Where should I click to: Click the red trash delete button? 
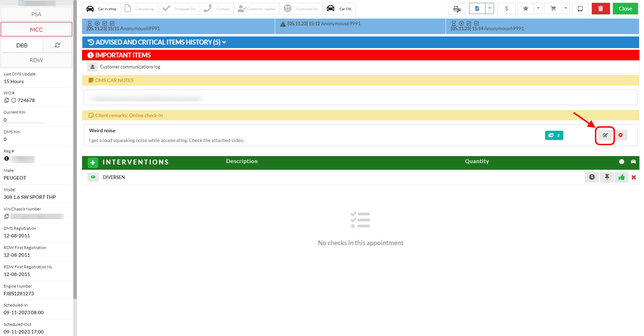(601, 9)
